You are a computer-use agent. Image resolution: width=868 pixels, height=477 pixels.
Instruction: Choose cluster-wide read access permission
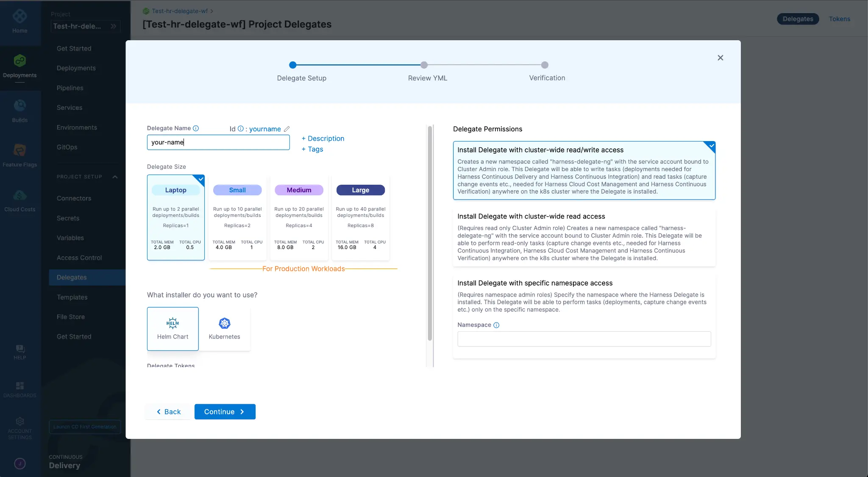(x=584, y=236)
